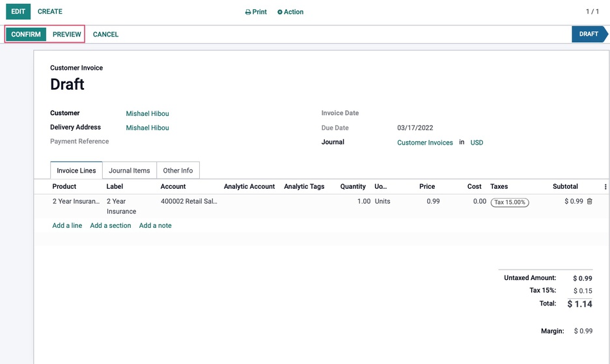Image resolution: width=610 pixels, height=364 pixels.
Task: Click the line subtotal $ 0.99 cell
Action: 574,201
